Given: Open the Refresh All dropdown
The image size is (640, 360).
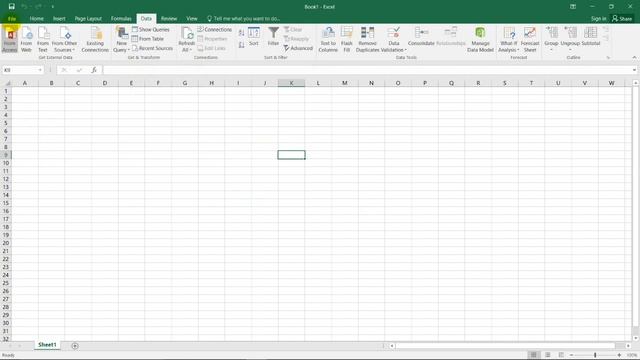Looking at the screenshot, I should (x=187, y=47).
